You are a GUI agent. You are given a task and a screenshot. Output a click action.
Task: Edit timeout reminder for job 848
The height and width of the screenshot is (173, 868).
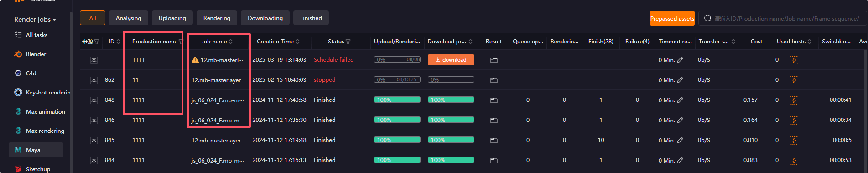pos(680,100)
